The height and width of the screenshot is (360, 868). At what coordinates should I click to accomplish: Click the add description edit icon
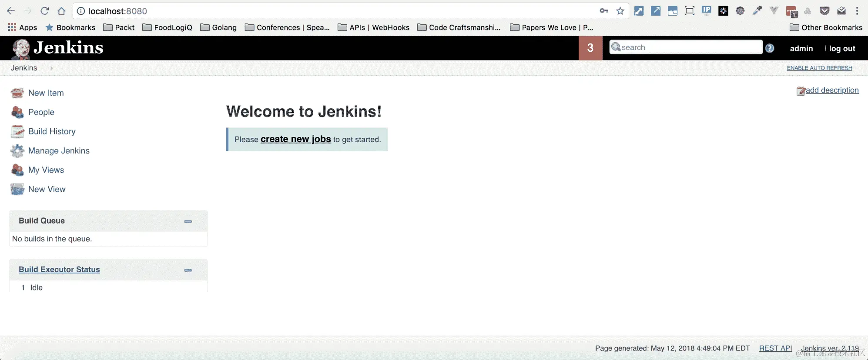[x=801, y=91]
